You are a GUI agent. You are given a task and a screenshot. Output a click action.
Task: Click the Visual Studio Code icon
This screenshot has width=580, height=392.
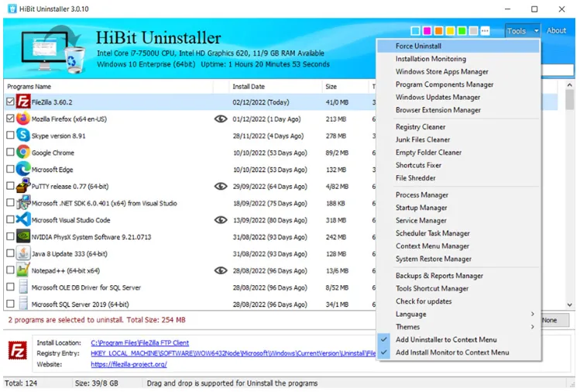click(x=23, y=220)
